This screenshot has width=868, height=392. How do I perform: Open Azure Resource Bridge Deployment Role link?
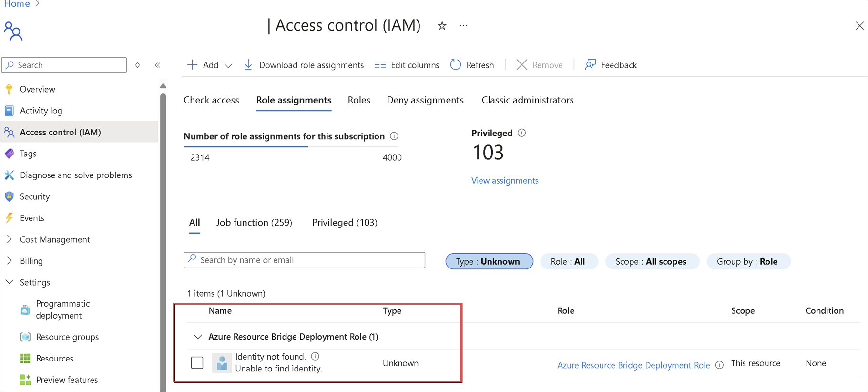coord(633,365)
